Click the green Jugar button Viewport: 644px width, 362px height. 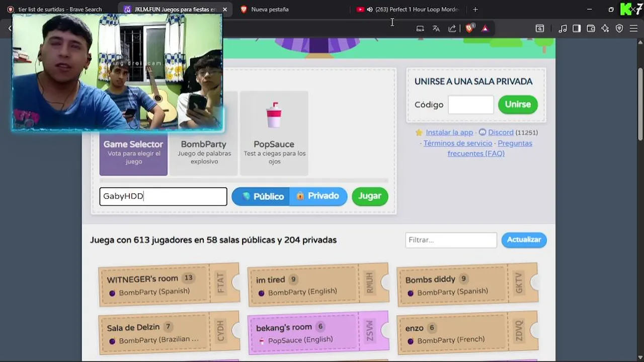point(370,196)
